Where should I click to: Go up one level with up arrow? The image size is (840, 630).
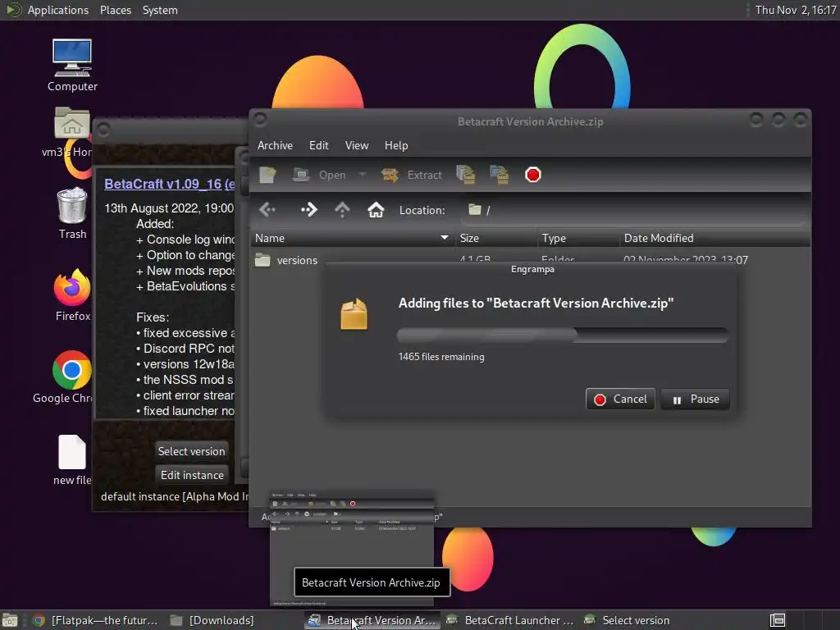(342, 209)
